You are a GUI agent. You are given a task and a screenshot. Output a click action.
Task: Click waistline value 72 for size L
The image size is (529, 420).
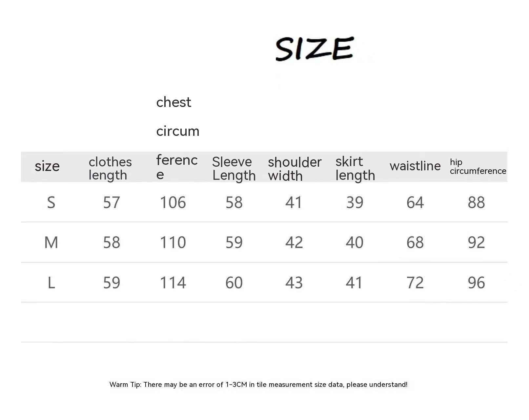415,283
